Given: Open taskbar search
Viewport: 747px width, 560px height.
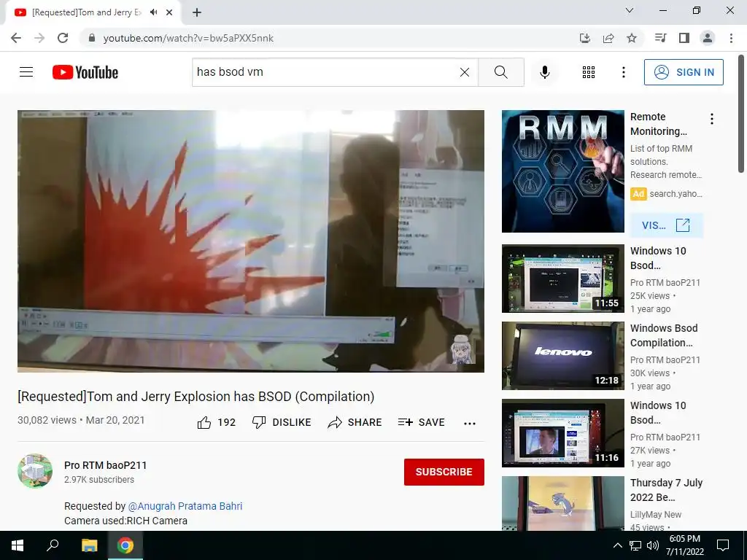Looking at the screenshot, I should click(53, 545).
